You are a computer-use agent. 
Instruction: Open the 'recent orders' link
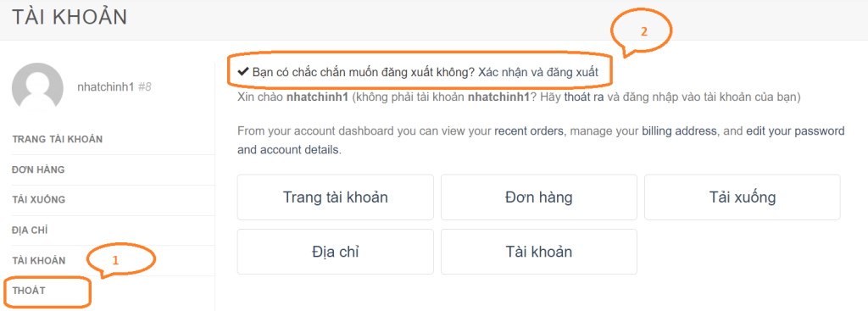(529, 131)
